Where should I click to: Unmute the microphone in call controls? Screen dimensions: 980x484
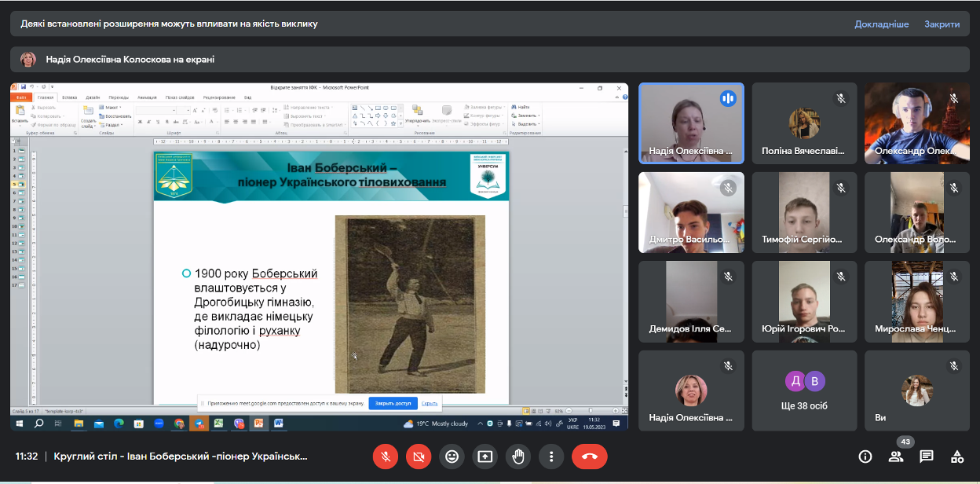386,456
